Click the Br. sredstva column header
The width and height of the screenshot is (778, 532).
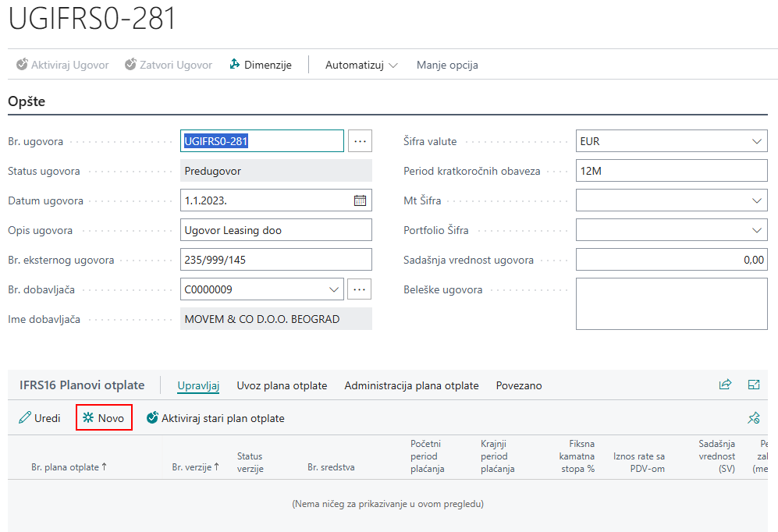[x=331, y=467]
